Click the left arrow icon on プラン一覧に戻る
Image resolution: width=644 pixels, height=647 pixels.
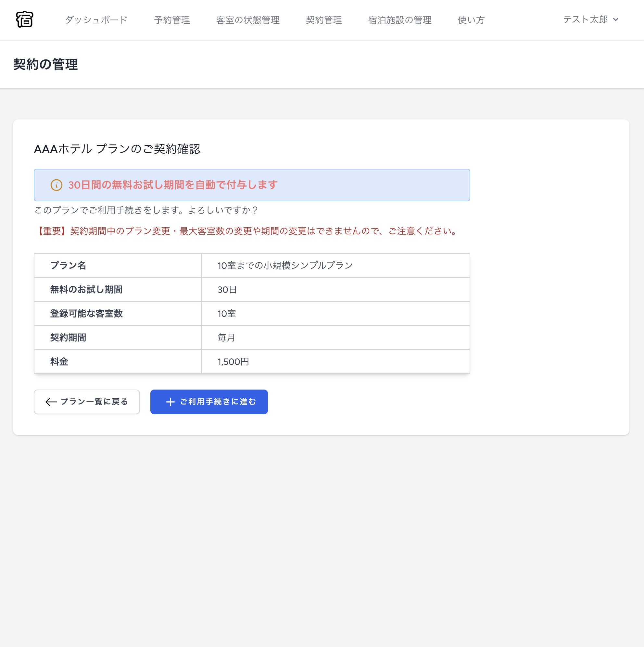51,402
